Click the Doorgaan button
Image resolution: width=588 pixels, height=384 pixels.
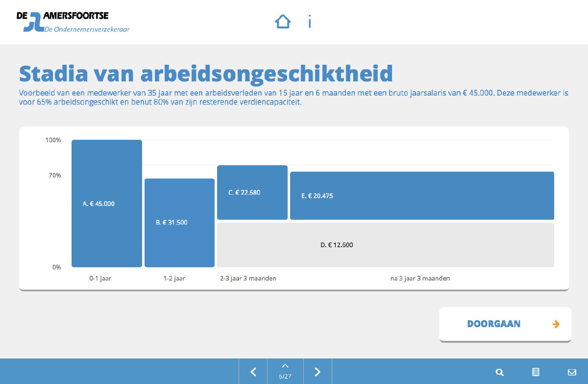tap(505, 324)
